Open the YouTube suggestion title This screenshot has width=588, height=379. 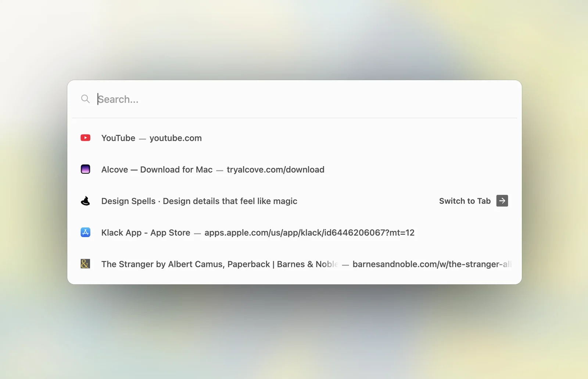[x=118, y=138]
